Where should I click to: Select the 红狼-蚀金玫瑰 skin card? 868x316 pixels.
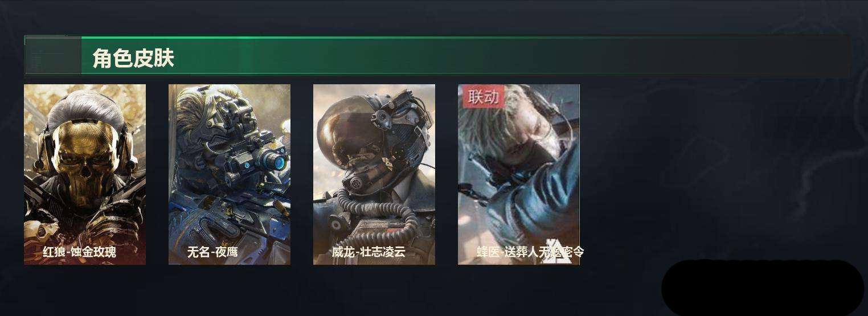[x=85, y=174]
